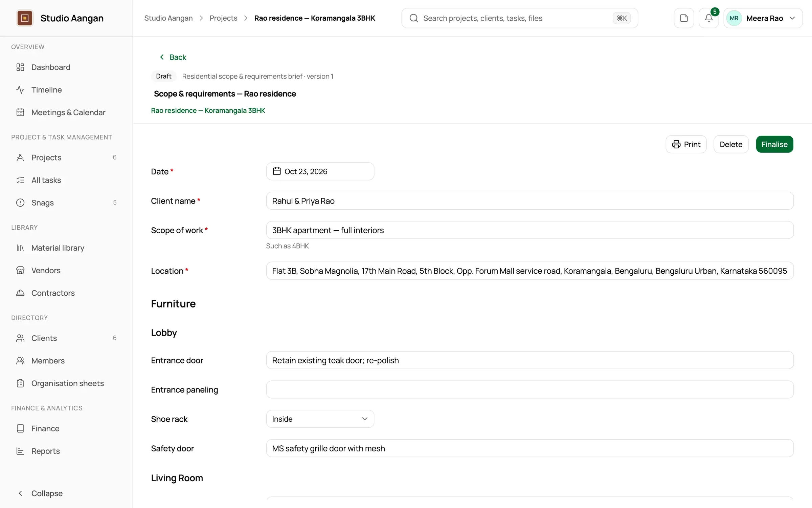Open the Contractors hard-hat icon
812x508 pixels.
[20, 293]
